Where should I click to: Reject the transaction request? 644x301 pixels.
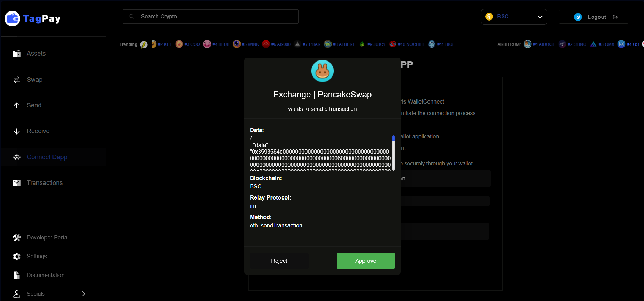pos(279,261)
